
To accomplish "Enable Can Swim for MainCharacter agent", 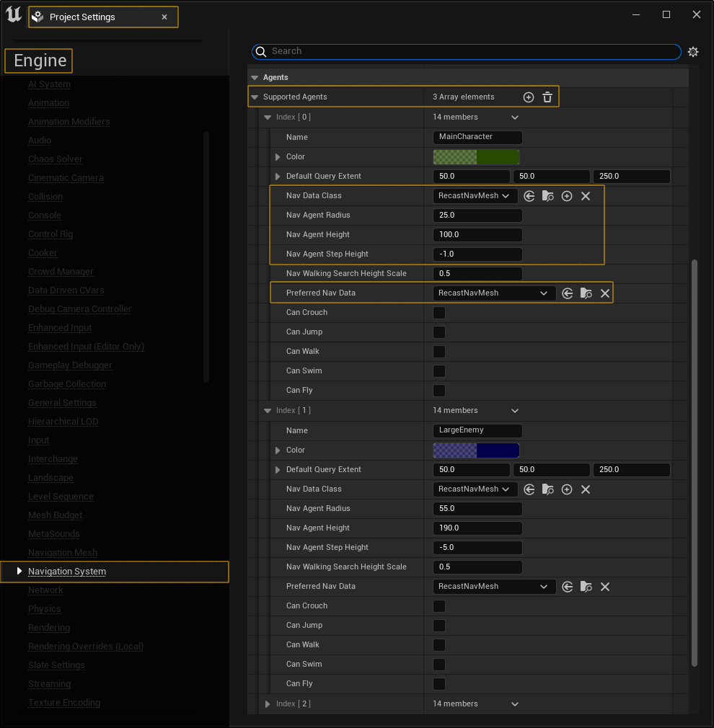I will click(439, 370).
